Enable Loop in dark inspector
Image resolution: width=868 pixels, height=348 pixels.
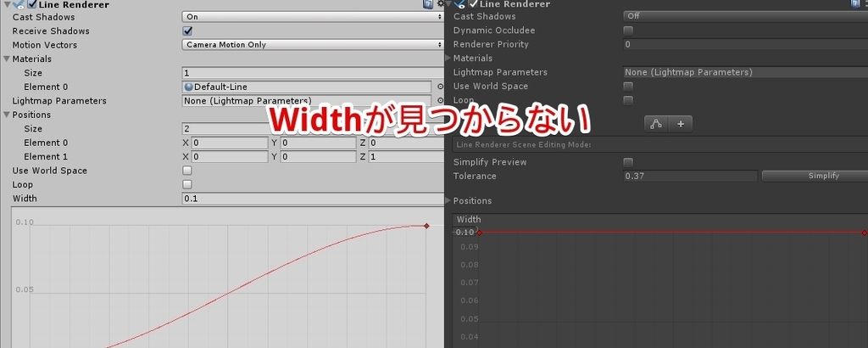[x=628, y=100]
